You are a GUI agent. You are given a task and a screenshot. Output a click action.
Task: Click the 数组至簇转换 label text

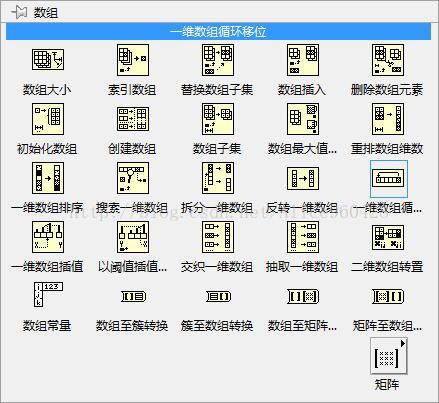point(132,326)
